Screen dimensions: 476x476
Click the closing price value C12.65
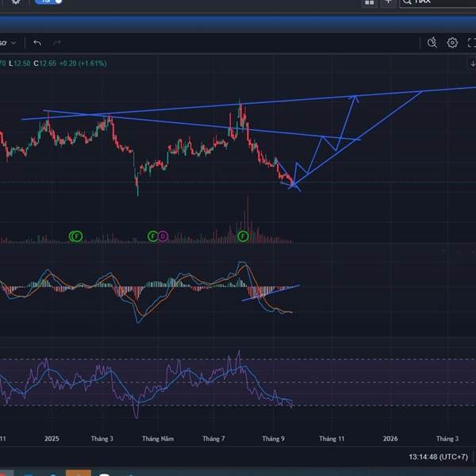click(x=46, y=63)
